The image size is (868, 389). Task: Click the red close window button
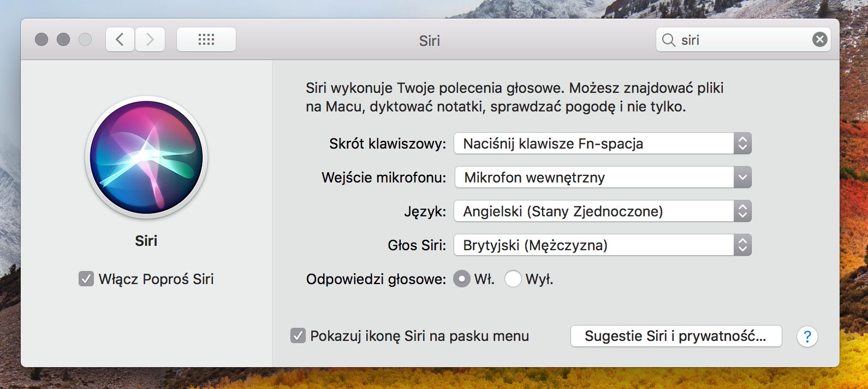tap(41, 39)
